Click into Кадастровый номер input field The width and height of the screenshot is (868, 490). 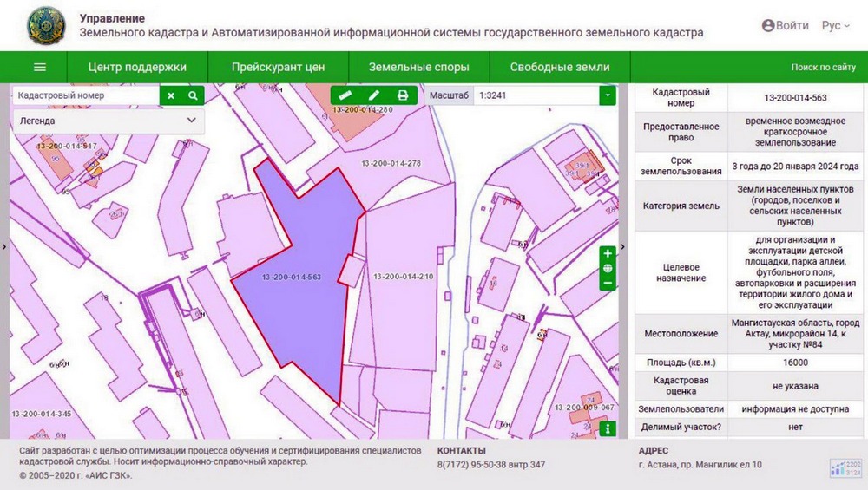[85, 96]
